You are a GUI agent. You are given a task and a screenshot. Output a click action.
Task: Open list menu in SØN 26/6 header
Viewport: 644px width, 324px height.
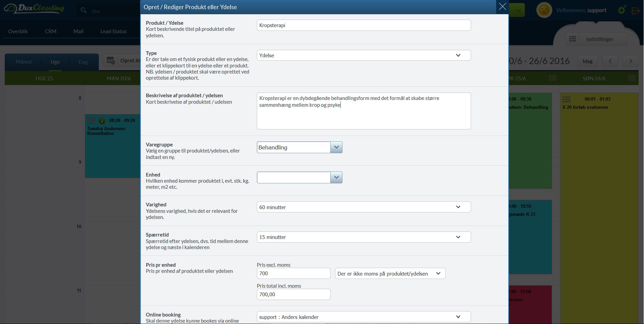pyautogui.click(x=632, y=78)
